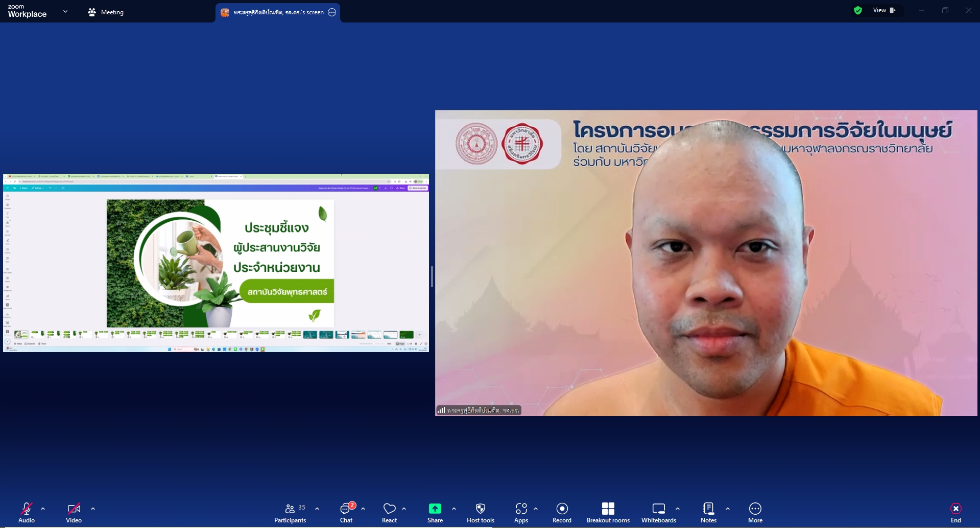
Task: Expand audio options arrow next to Audio
Action: (x=43, y=509)
